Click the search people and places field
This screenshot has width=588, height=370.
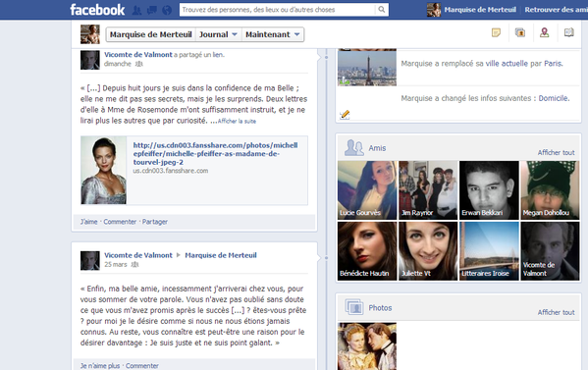[278, 10]
